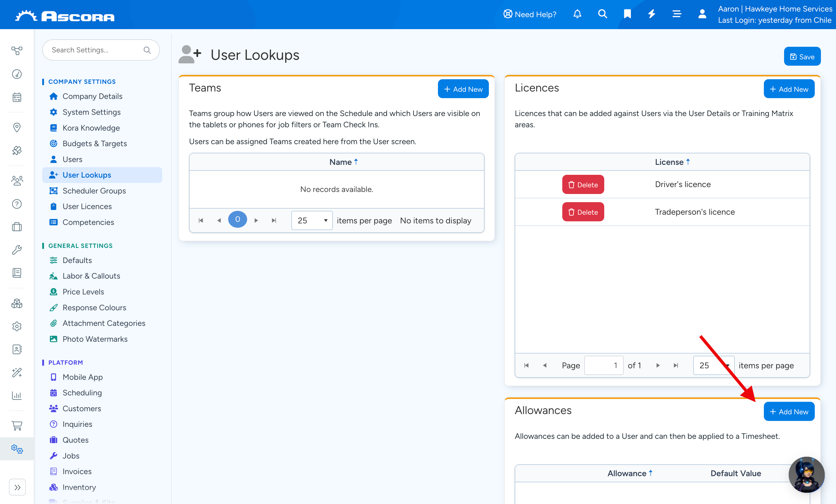Viewport: 836px width, 504px height.
Task: Add a new Licence
Action: coord(789,89)
